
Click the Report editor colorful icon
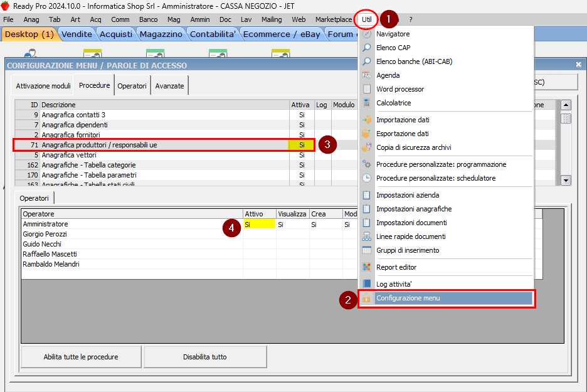367,267
